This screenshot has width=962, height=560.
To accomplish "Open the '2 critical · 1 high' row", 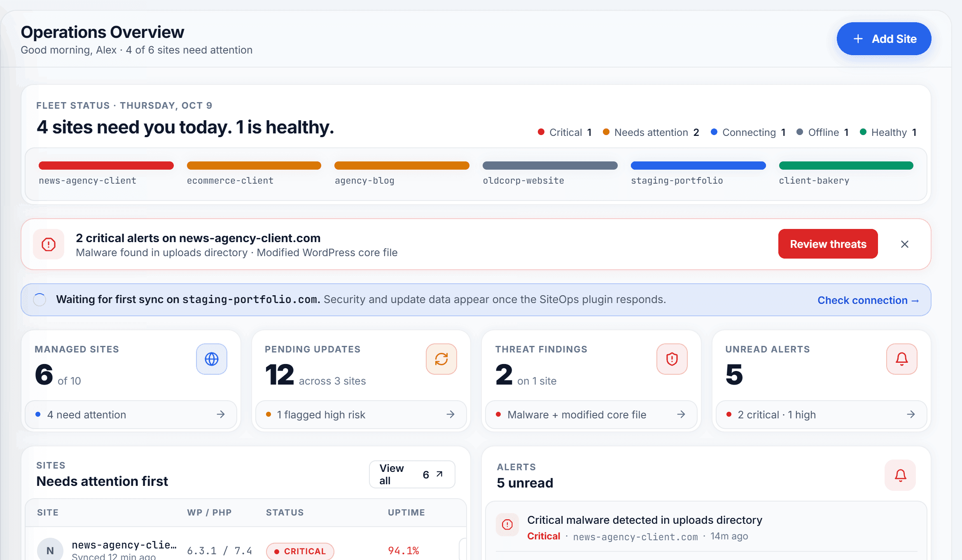I will pyautogui.click(x=821, y=415).
